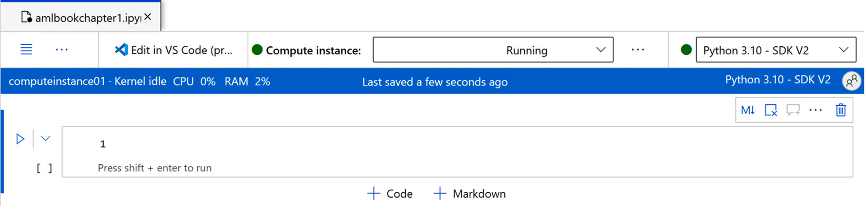Open notebook more options ellipsis left
Image resolution: width=868 pixels, height=206 pixels.
(x=62, y=50)
